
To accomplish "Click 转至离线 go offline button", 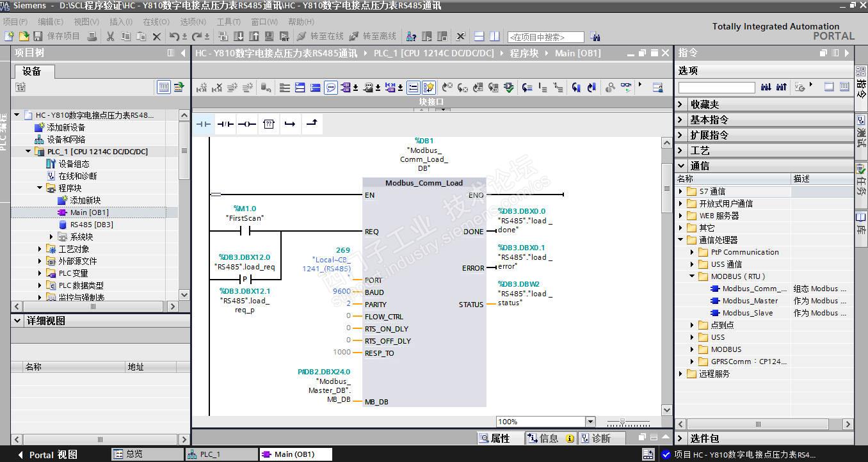I will point(373,36).
